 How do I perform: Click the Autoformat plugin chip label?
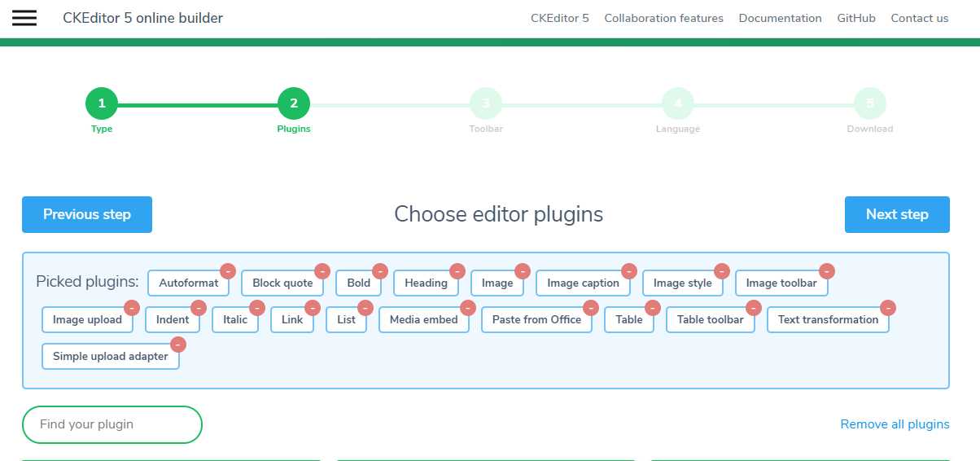[x=189, y=283]
